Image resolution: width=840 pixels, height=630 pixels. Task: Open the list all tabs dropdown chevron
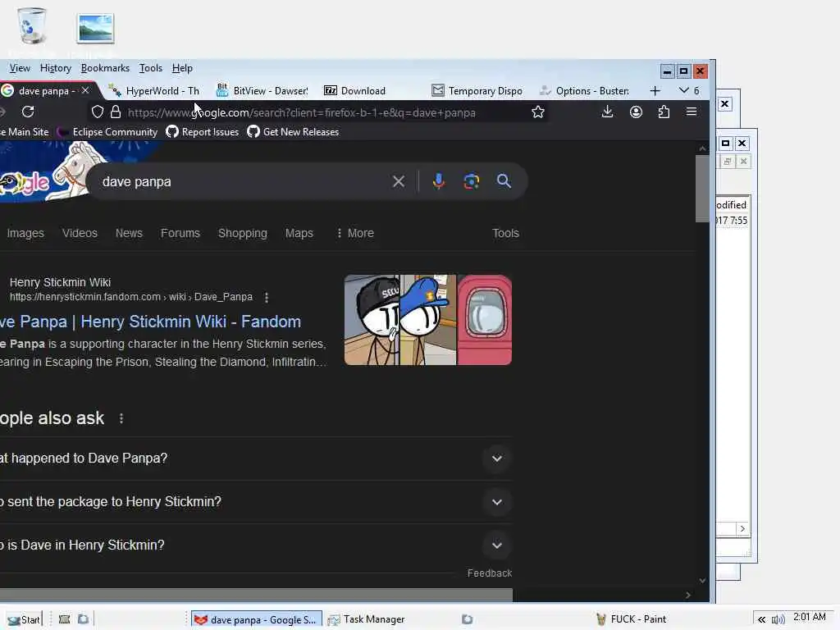click(x=683, y=90)
